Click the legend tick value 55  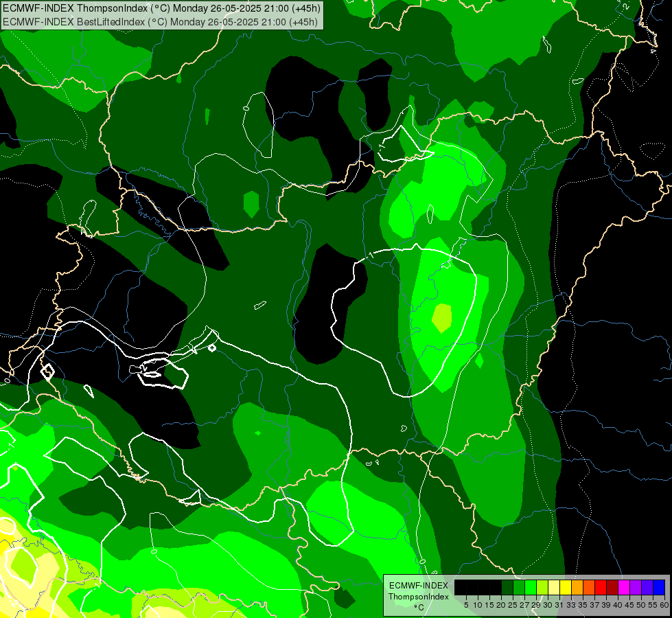click(x=653, y=605)
